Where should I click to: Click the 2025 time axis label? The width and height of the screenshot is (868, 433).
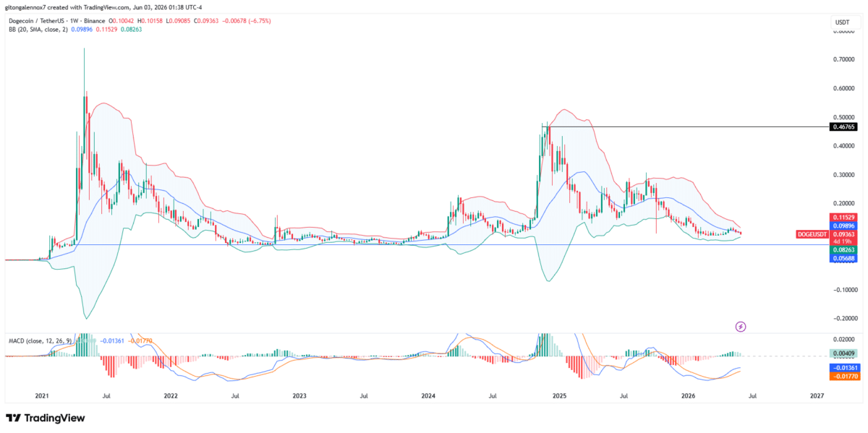point(559,395)
